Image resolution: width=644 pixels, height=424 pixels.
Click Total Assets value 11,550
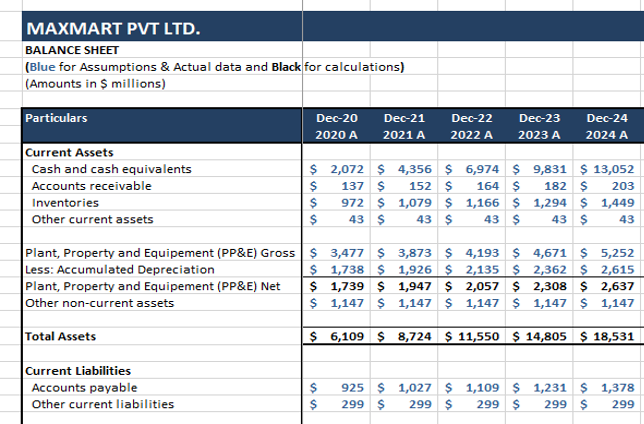pyautogui.click(x=478, y=337)
